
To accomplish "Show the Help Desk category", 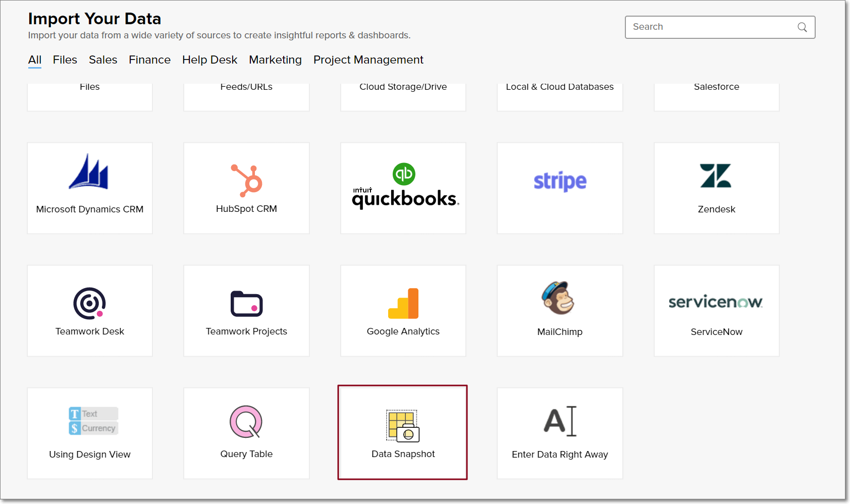I will pos(209,60).
